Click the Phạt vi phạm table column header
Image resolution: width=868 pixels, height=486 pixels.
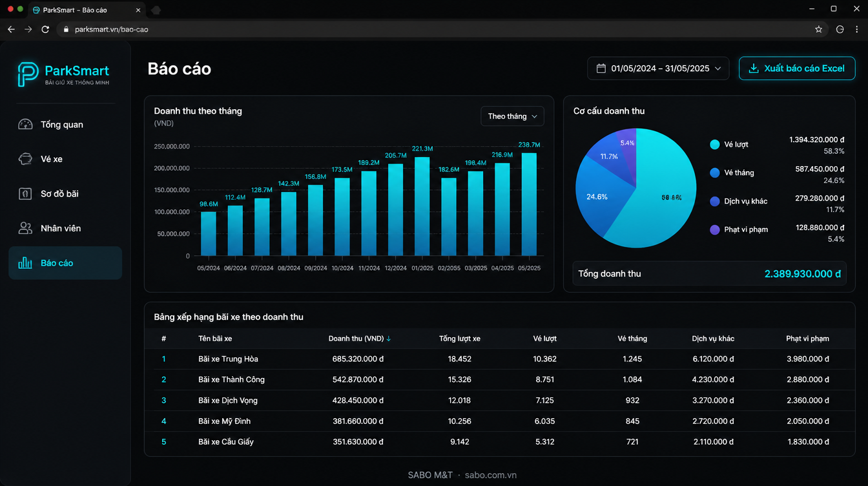(808, 339)
